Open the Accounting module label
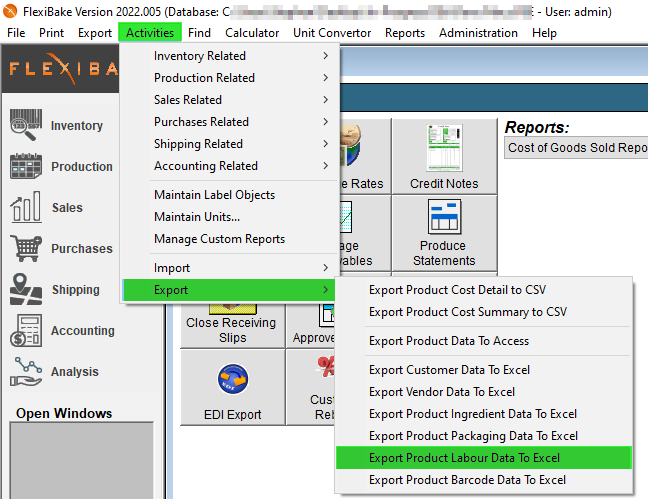The width and height of the screenshot is (648, 499). pos(83,330)
